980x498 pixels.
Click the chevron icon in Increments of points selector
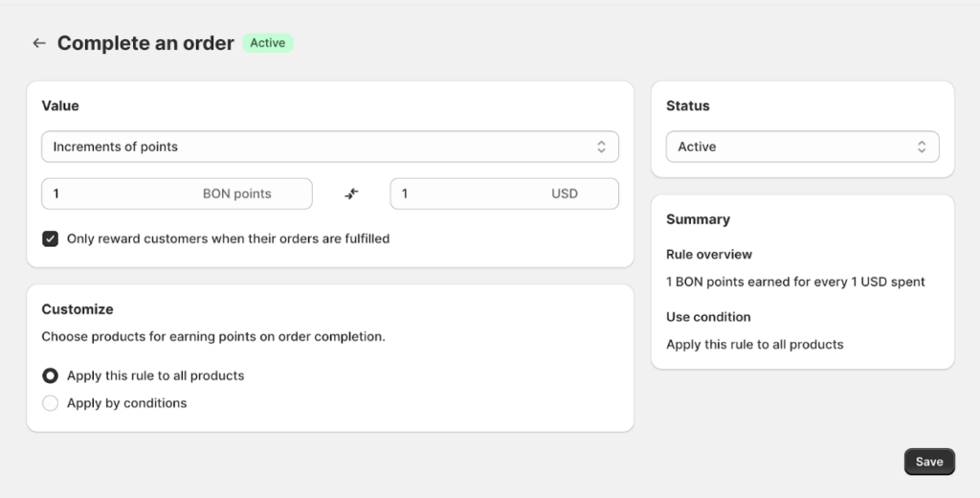coord(601,147)
